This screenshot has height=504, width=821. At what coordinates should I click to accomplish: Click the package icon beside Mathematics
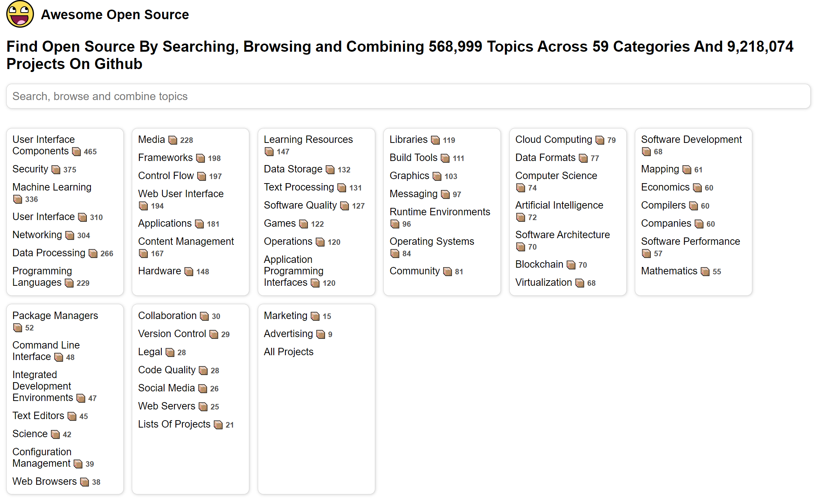click(x=705, y=271)
